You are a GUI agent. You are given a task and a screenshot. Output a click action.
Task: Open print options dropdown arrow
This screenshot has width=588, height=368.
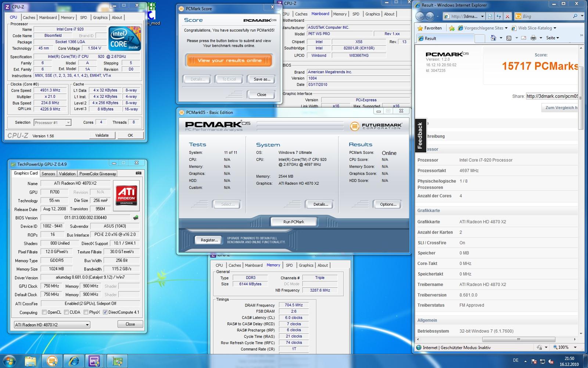click(x=541, y=38)
